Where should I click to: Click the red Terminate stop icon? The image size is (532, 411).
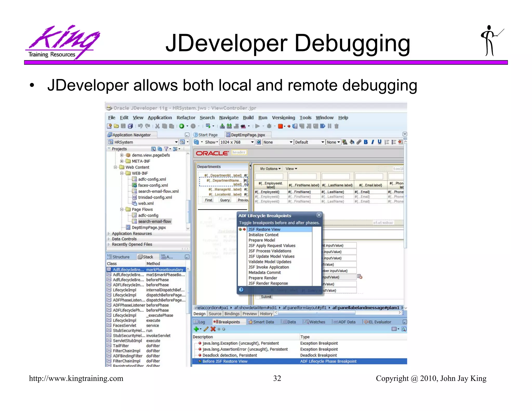[x=280, y=126]
